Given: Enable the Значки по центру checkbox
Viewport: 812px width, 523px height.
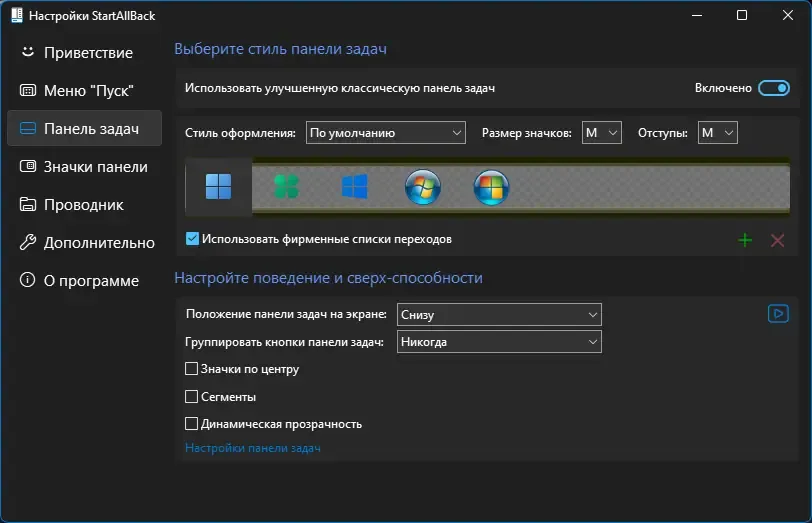Looking at the screenshot, I should point(192,369).
